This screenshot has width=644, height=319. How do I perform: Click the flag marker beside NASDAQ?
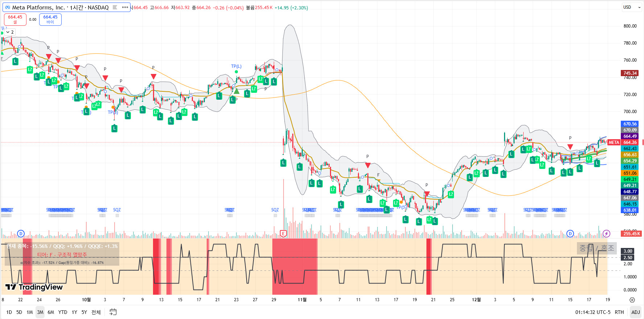point(115,7)
